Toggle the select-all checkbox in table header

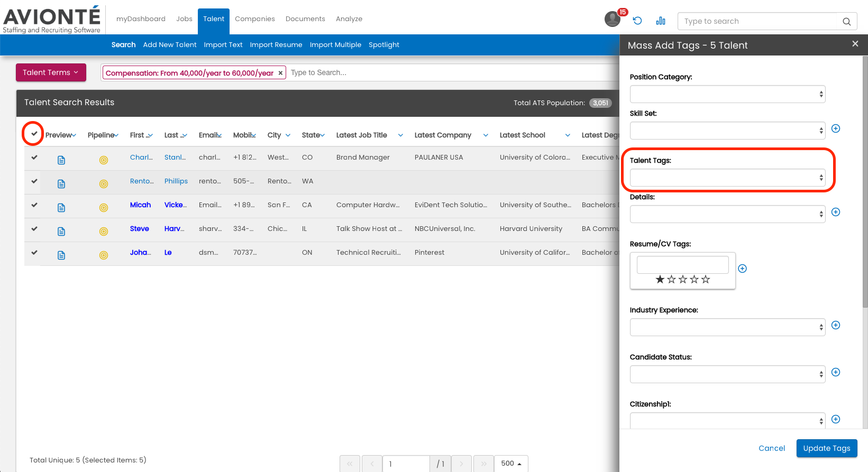[x=34, y=134]
